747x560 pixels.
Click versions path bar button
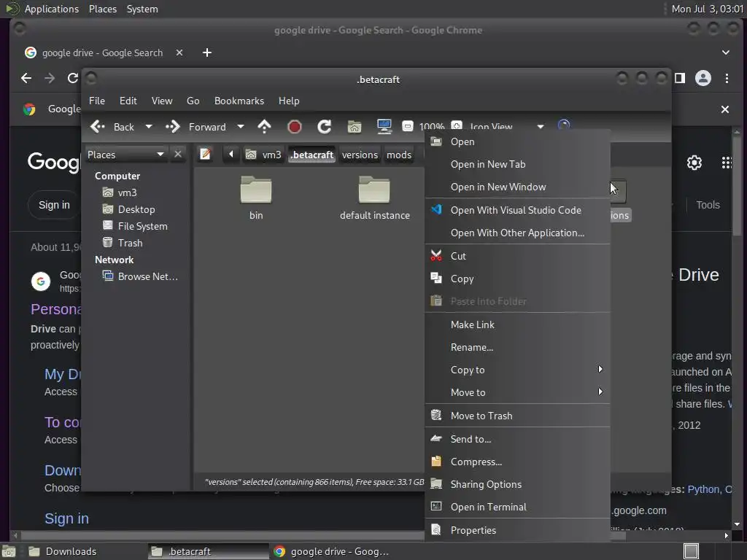(x=360, y=155)
